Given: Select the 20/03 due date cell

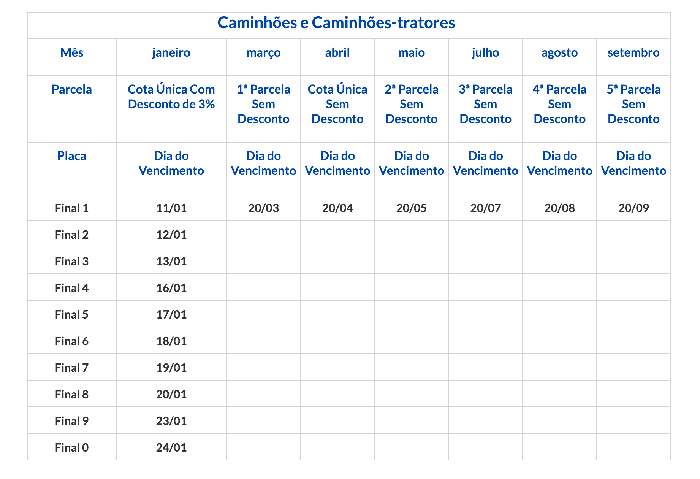Looking at the screenshot, I should (263, 208).
